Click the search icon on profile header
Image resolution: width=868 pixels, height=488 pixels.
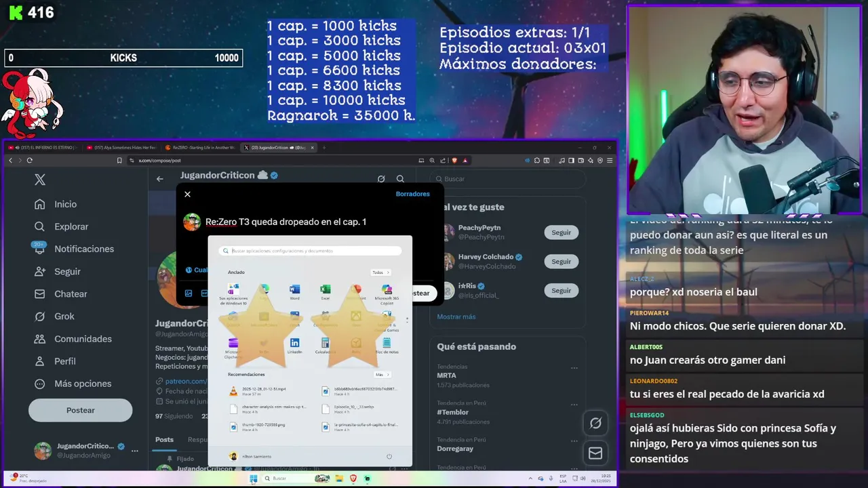tap(400, 179)
